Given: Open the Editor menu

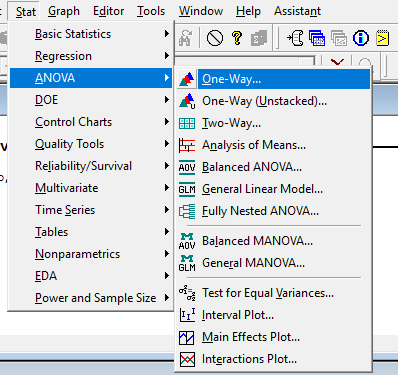Looking at the screenshot, I should pyautogui.click(x=108, y=11).
